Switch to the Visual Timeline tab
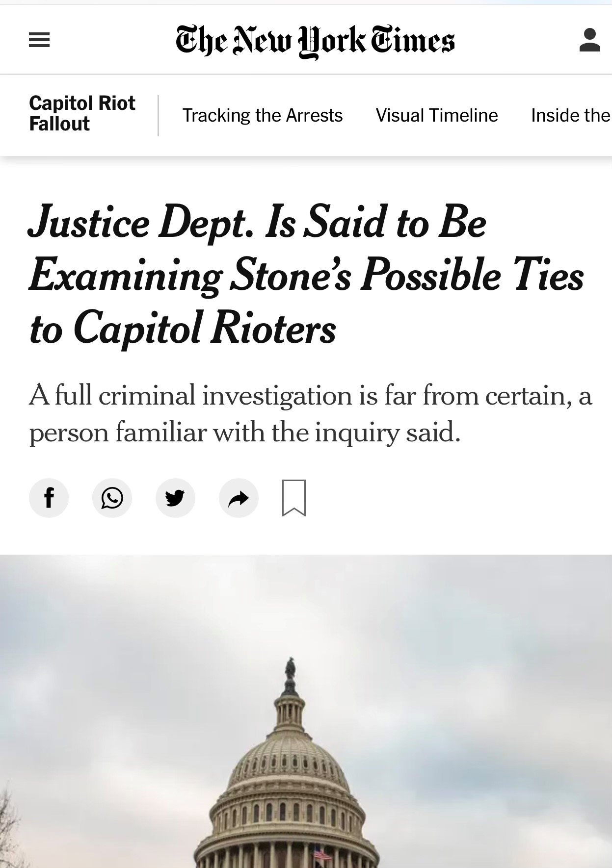 point(437,116)
